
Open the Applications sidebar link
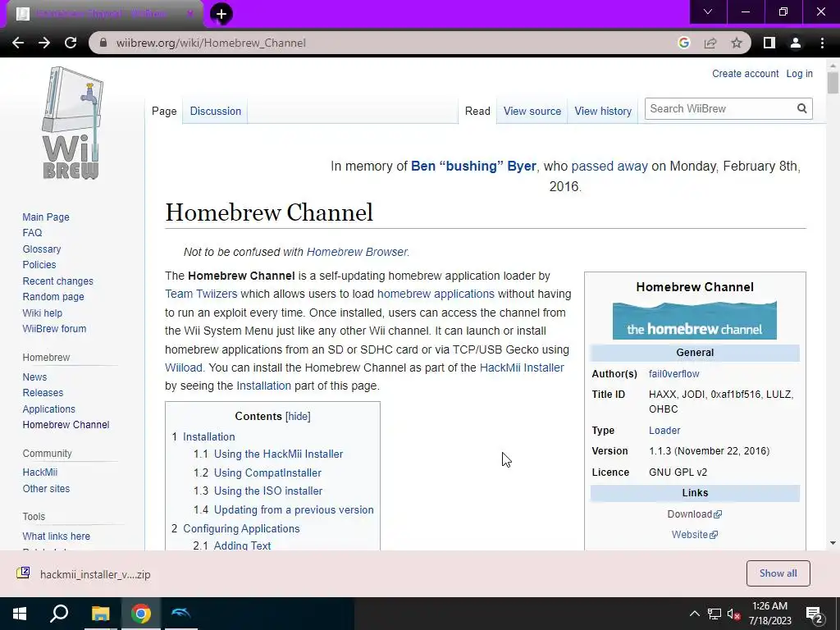point(48,409)
